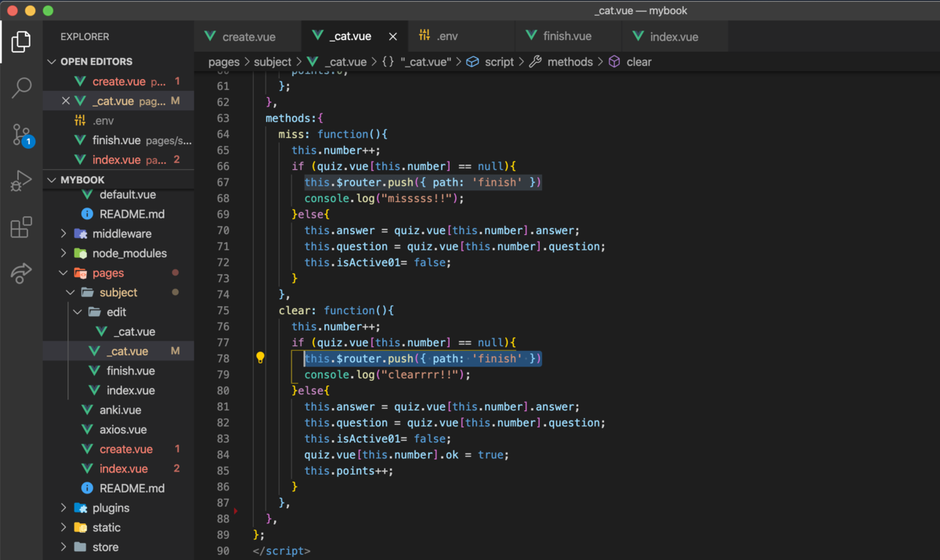
Task: Open the Live Share activity icon
Action: [x=21, y=273]
